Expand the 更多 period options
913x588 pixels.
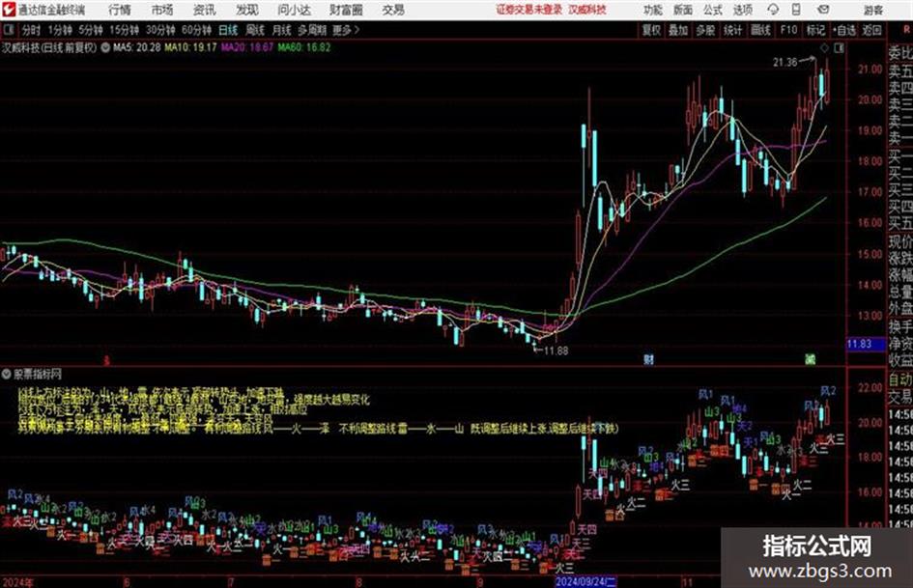tap(346, 30)
